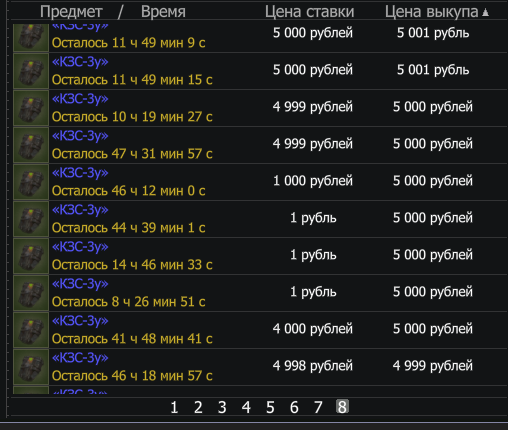Open page 7 of listings

click(318, 407)
